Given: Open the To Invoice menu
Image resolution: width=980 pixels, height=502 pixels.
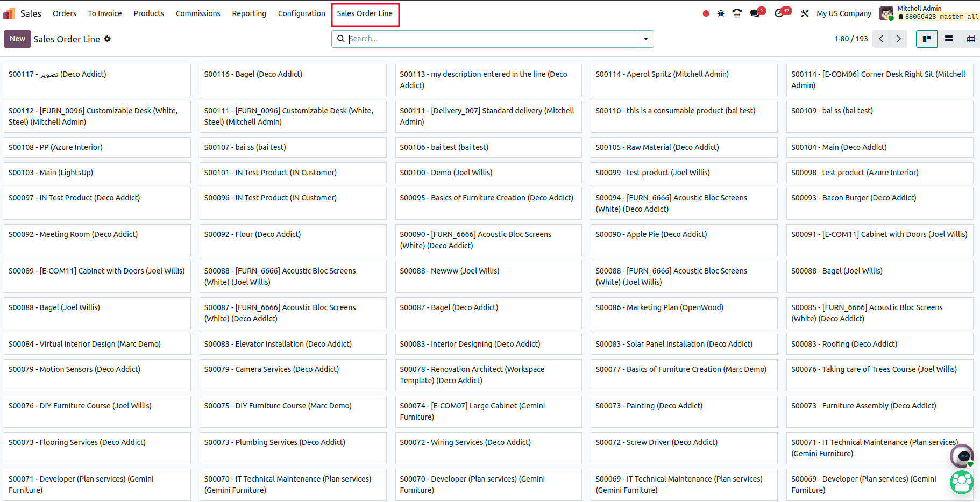Looking at the screenshot, I should 105,13.
